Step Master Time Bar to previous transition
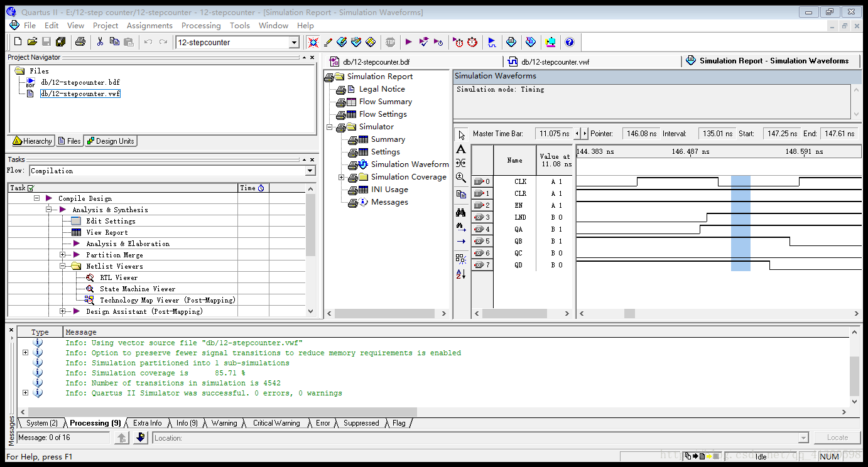 (x=578, y=134)
